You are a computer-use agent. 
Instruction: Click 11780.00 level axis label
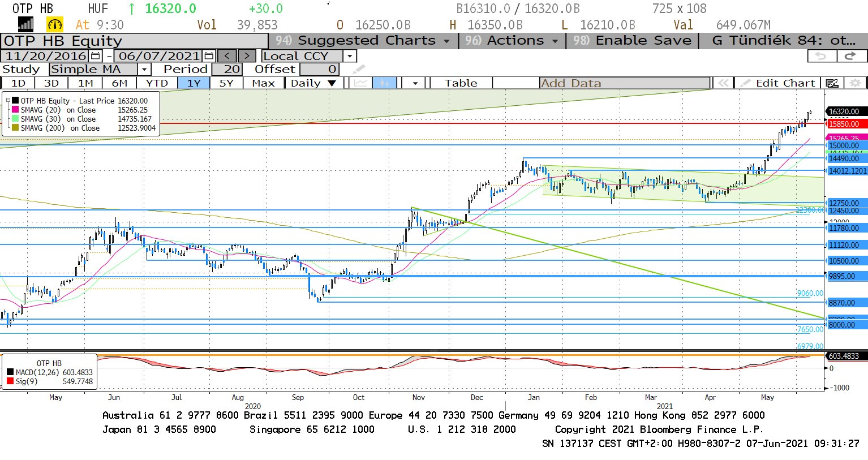click(846, 228)
